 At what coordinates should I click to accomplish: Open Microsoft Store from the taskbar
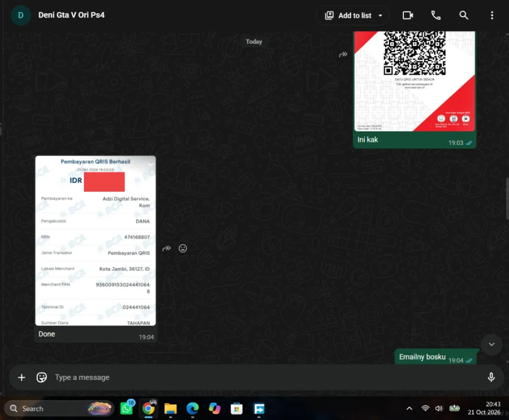point(237,409)
